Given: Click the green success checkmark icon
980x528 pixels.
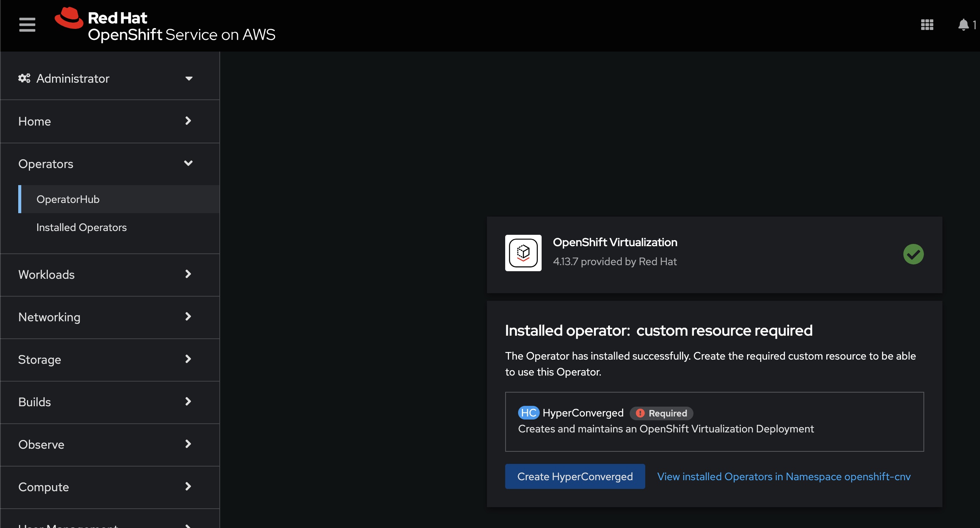Looking at the screenshot, I should pos(913,254).
